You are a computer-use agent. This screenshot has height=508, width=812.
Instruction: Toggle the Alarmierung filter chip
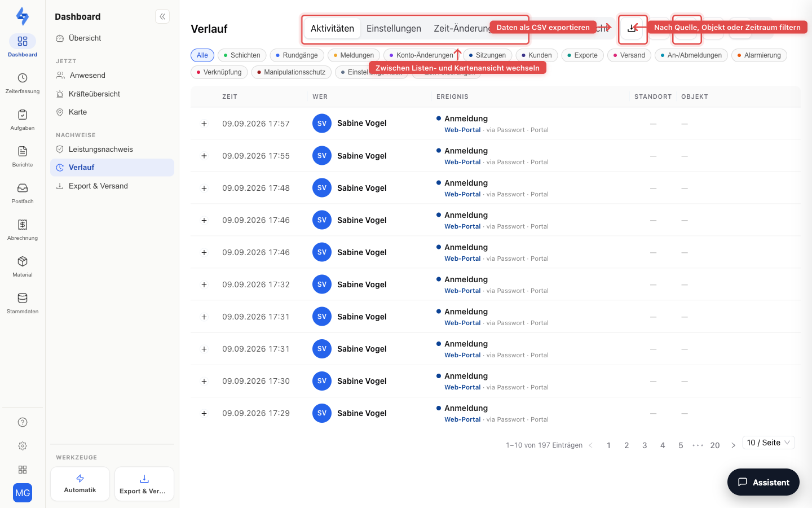760,55
